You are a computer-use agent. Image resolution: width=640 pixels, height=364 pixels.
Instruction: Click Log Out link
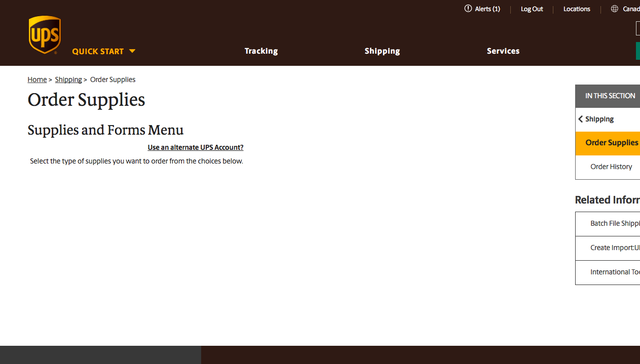(532, 9)
